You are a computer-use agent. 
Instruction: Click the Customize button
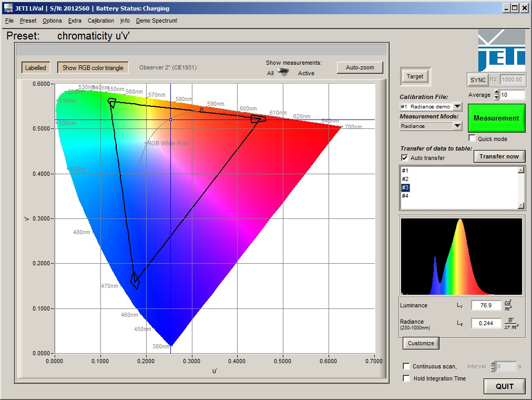(x=421, y=343)
